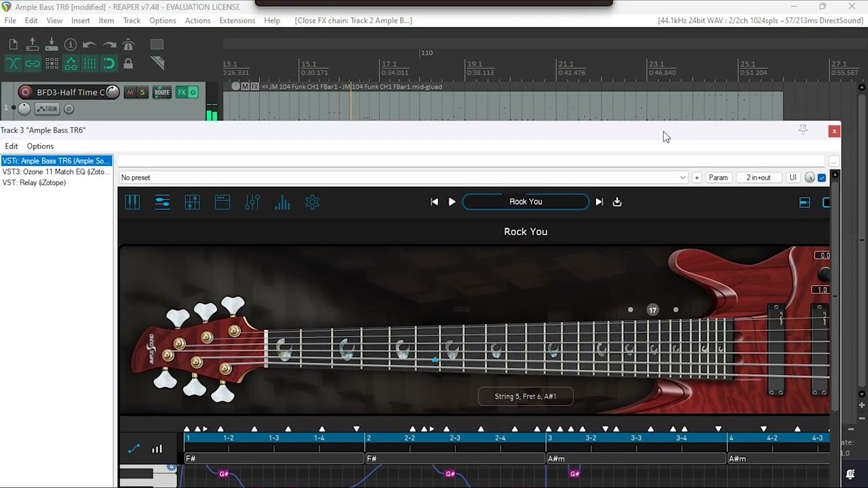Open FX window Edit menu
The width and height of the screenshot is (868, 488).
point(12,146)
